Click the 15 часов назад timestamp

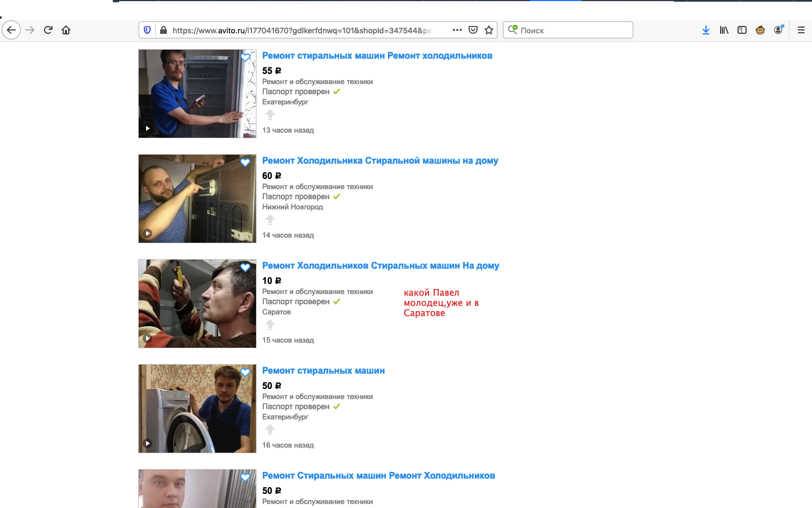pos(288,340)
